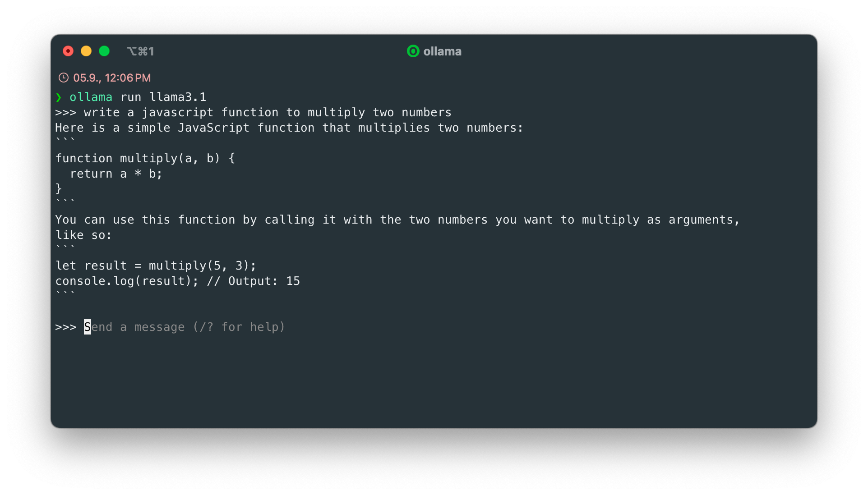Click the '>>>' marker before Send a message

[66, 327]
